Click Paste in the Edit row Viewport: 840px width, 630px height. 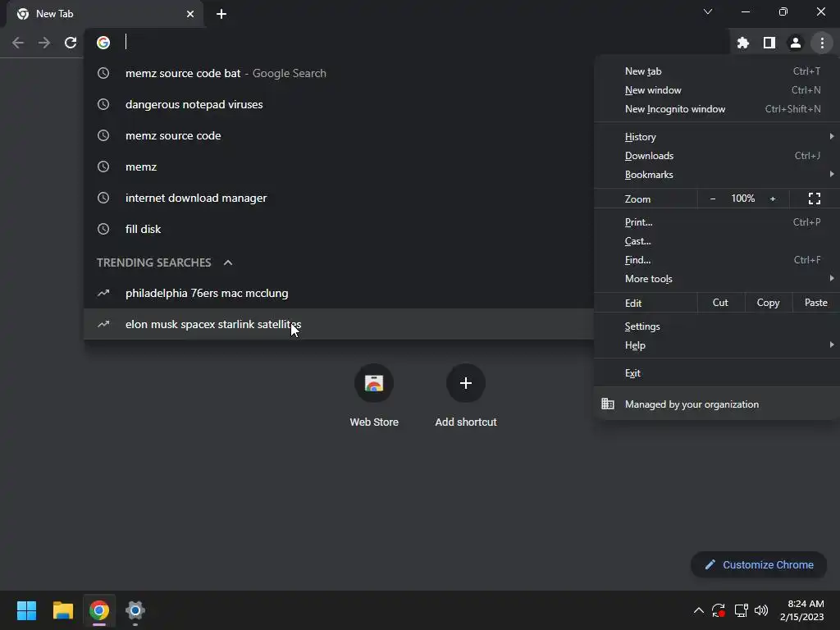(816, 303)
